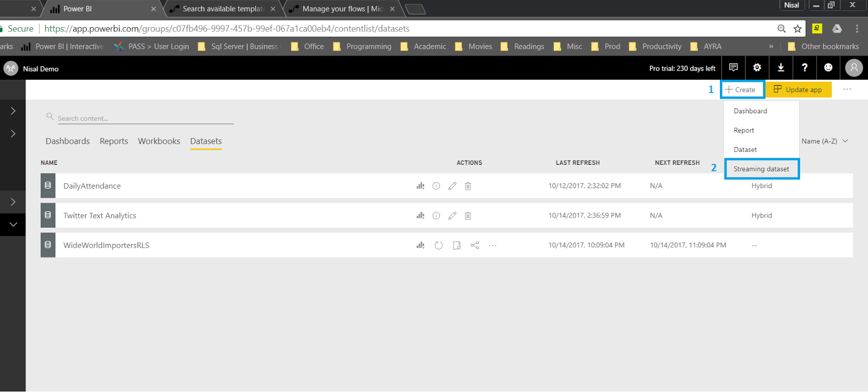Click the Twitter Text Analytics database icon
This screenshot has width=868, height=392.
(x=48, y=215)
